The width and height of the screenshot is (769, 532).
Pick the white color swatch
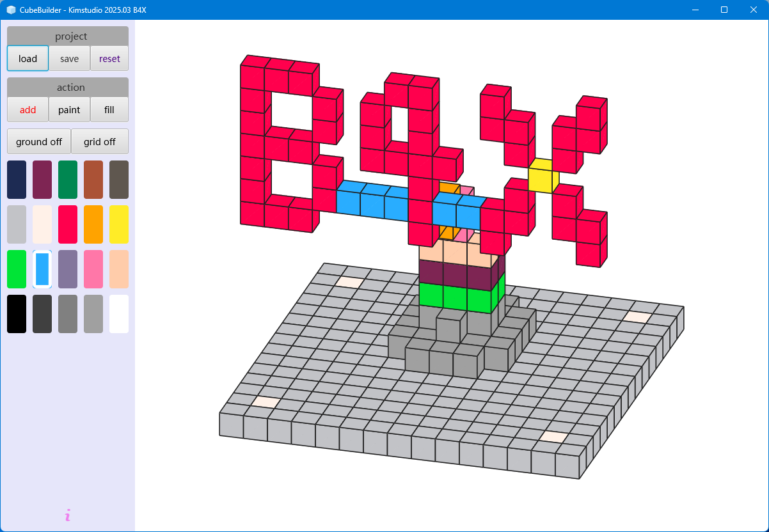[119, 314]
